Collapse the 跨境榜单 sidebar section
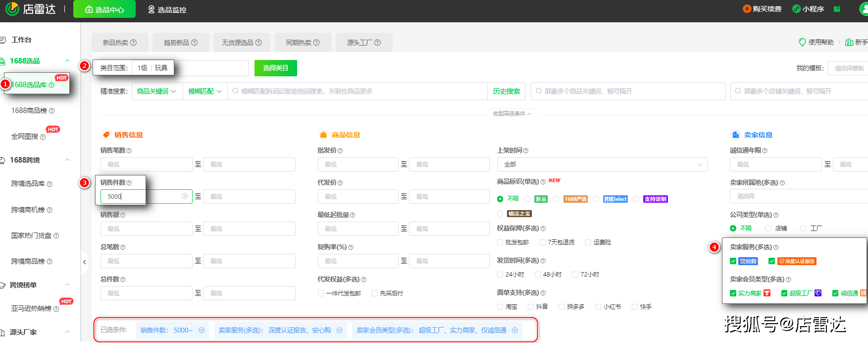Image resolution: width=868 pixels, height=343 pixels. click(x=68, y=285)
